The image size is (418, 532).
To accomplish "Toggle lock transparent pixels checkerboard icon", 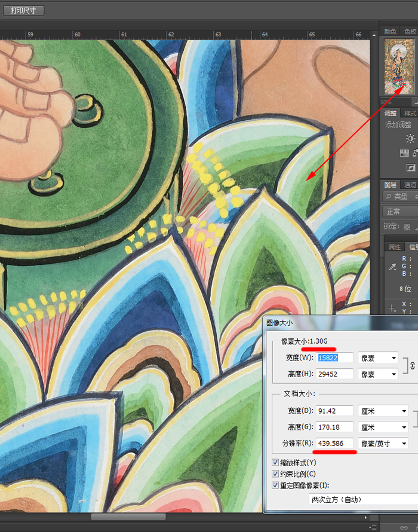I will point(407,227).
